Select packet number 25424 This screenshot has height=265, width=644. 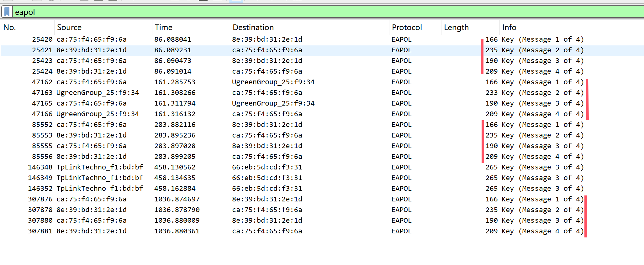tap(322, 71)
